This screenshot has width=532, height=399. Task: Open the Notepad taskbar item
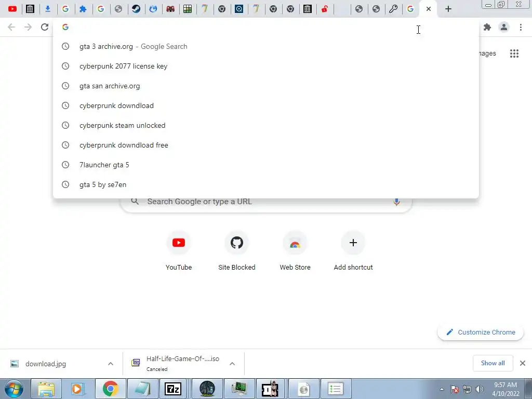click(x=142, y=389)
